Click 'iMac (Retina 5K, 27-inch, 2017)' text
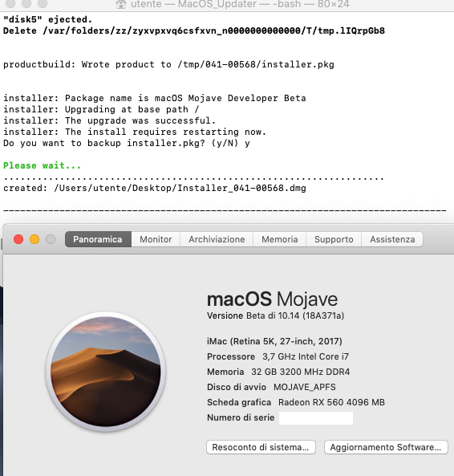The image size is (454, 476). (274, 341)
